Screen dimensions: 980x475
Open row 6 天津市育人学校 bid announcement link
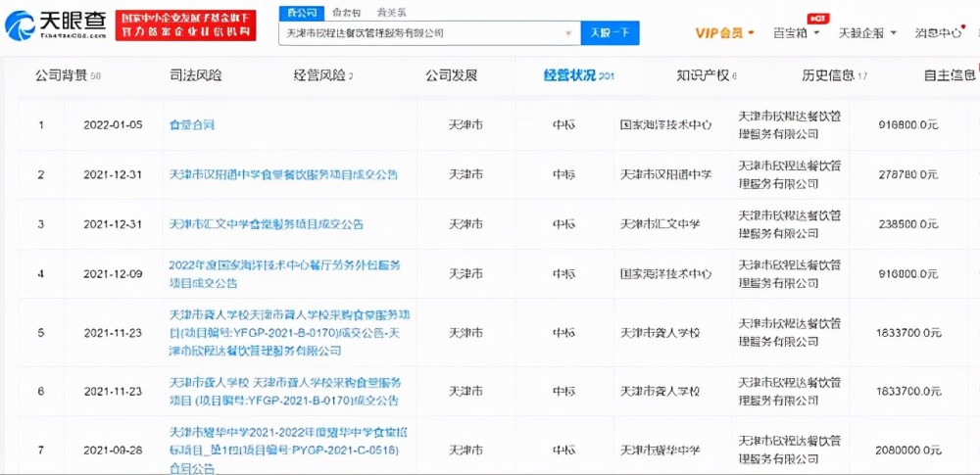click(285, 391)
